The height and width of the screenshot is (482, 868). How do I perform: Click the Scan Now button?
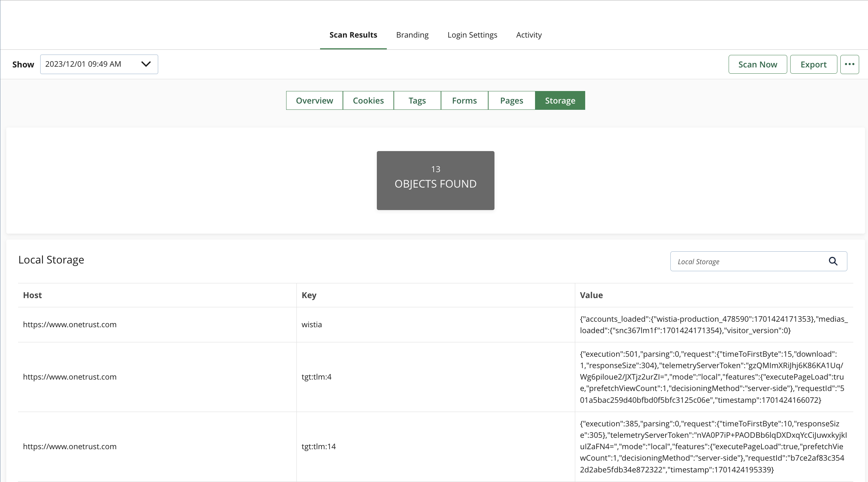(x=757, y=64)
